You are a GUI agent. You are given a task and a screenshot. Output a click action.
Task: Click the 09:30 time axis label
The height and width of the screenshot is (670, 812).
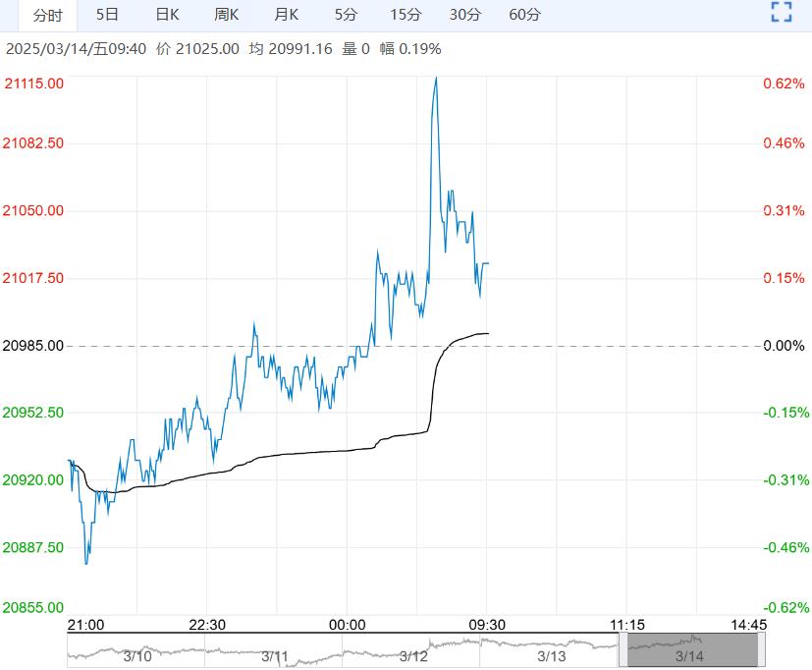click(x=487, y=625)
